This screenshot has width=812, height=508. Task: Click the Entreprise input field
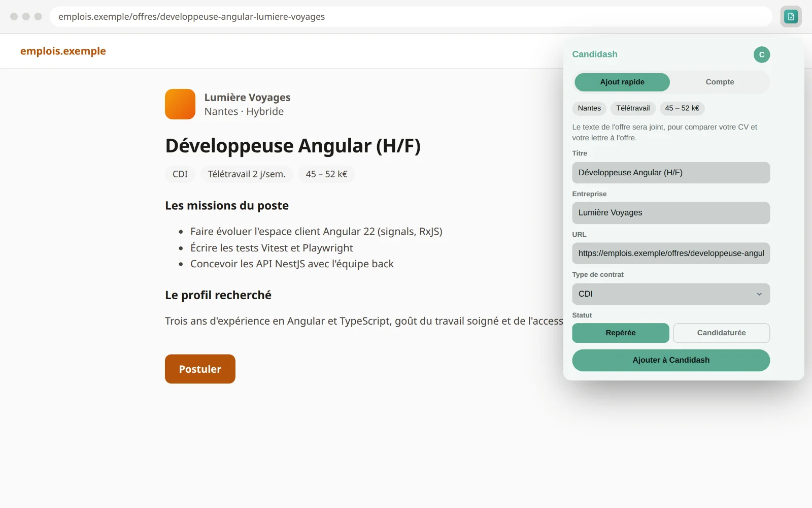[671, 213]
